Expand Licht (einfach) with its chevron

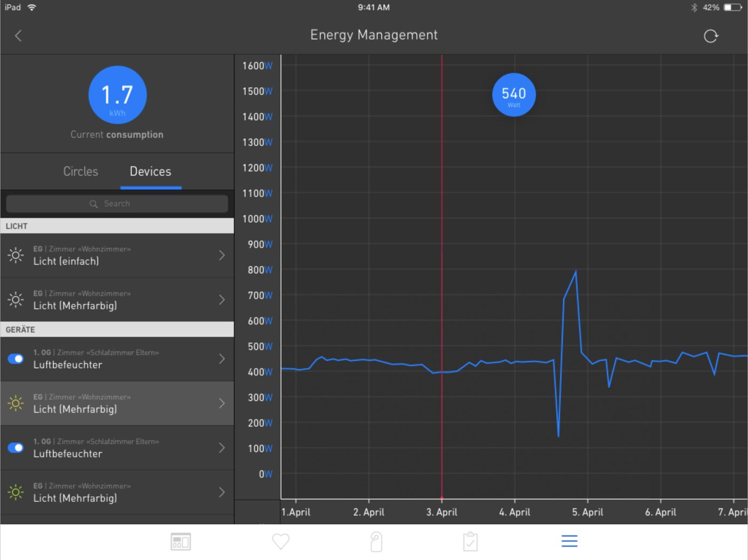(222, 255)
